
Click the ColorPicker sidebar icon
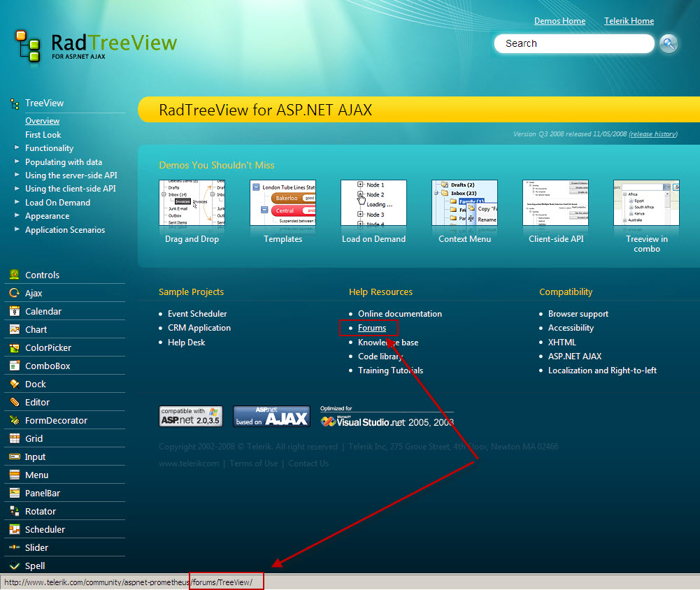point(14,347)
